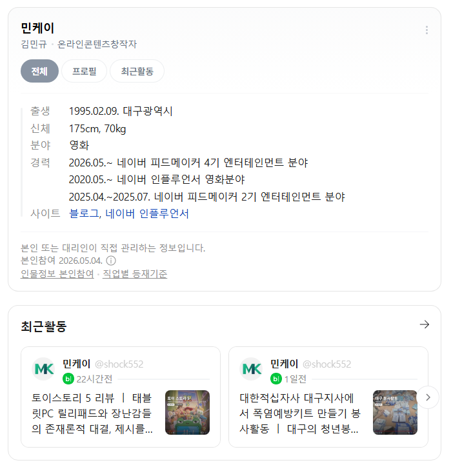This screenshot has width=462, height=476.
Task: Switch to the 프로필 tab
Action: pos(84,71)
